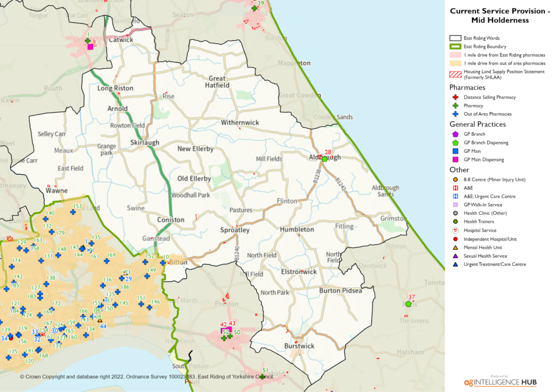Image resolution: width=555 pixels, height=392 pixels.
Task: Click the 8-8 Centre legend icon
Action: (x=455, y=179)
